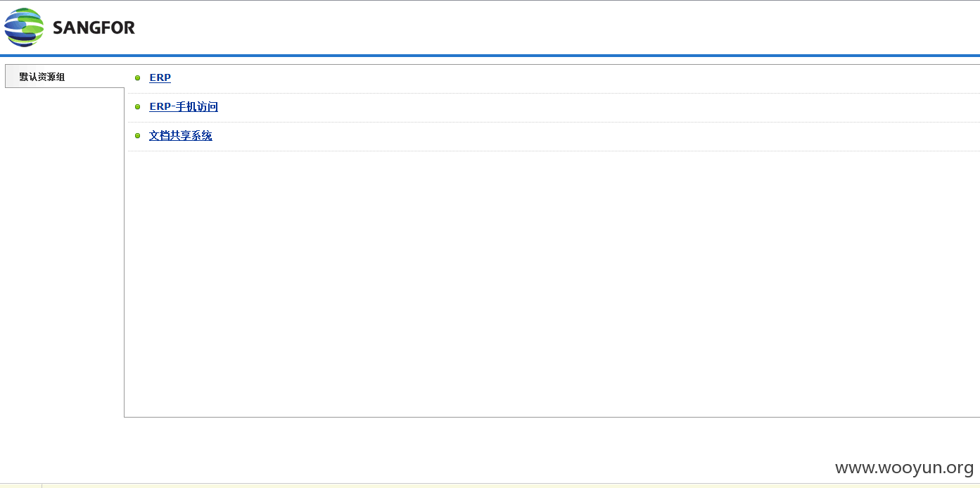
Task: Select the 默认资源组 resource group tab
Action: coord(65,76)
